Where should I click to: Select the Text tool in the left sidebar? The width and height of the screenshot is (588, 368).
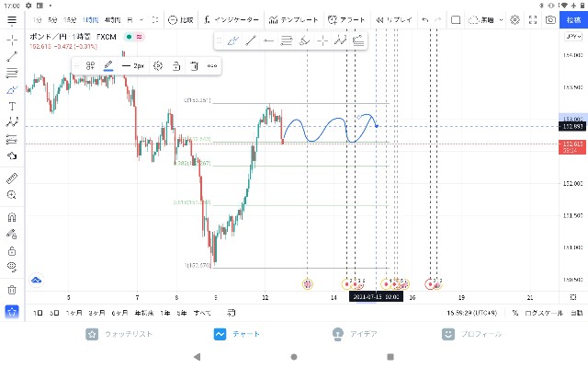pos(12,107)
